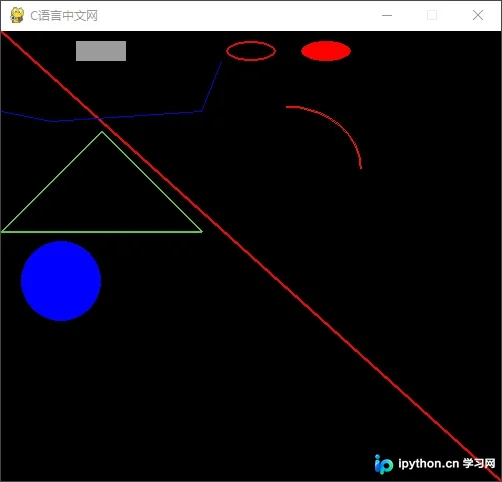Click the window title text C语言中文网
Image resolution: width=502 pixels, height=482 pixels.
(x=64, y=16)
